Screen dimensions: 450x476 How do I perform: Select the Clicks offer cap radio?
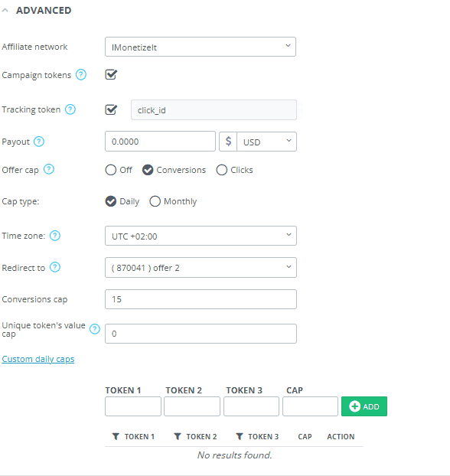click(x=222, y=170)
